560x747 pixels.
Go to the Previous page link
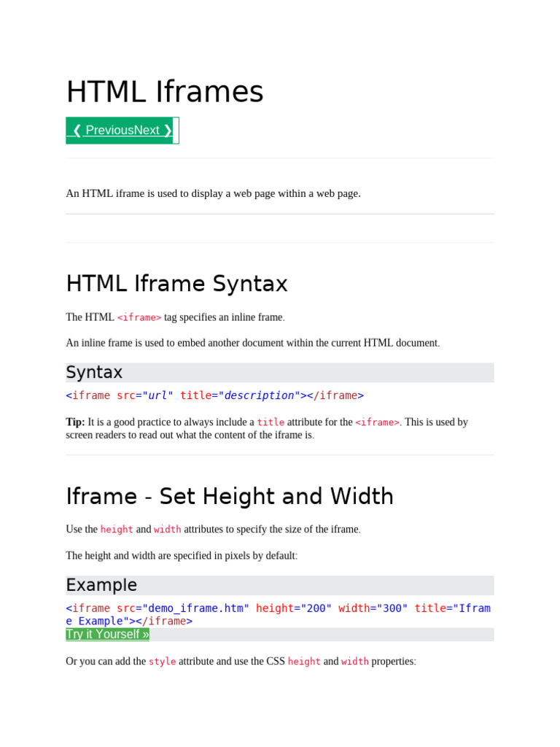click(109, 131)
